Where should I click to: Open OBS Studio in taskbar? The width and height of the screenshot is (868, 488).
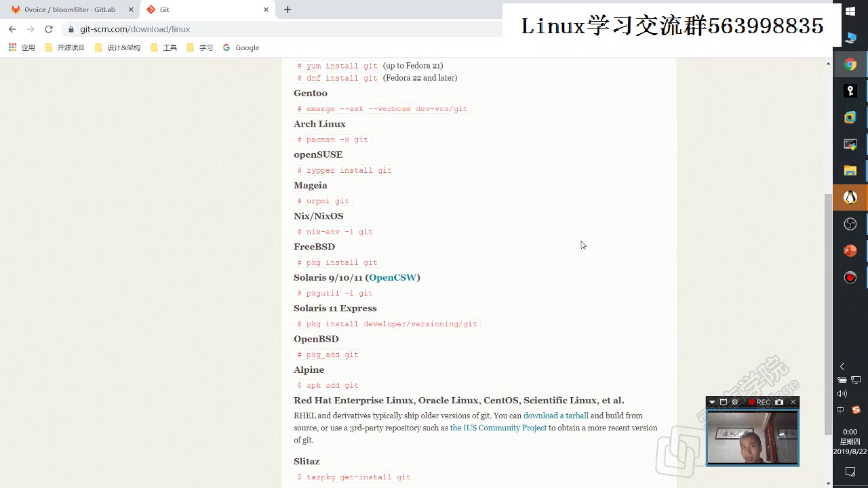pos(850,224)
